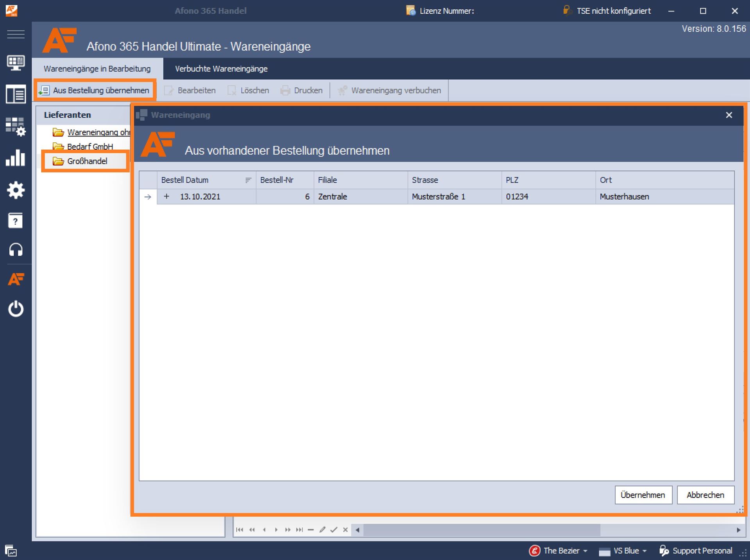The width and height of the screenshot is (750, 560).
Task: Click the Drucken toolbar button
Action: point(302,90)
